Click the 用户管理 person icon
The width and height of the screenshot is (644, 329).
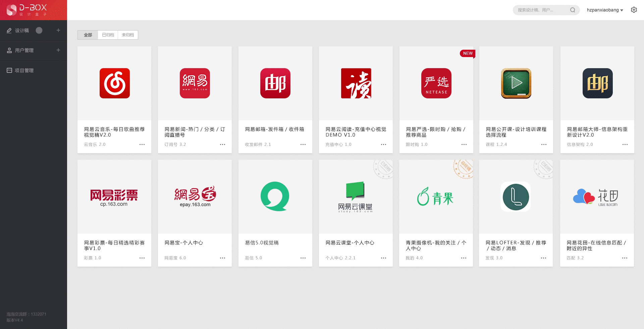pos(9,50)
